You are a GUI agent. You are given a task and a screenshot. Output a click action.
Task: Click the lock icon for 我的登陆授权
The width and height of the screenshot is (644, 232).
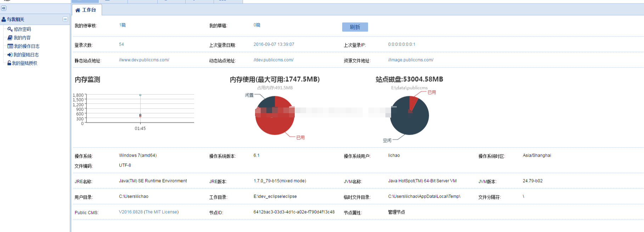(x=9, y=63)
